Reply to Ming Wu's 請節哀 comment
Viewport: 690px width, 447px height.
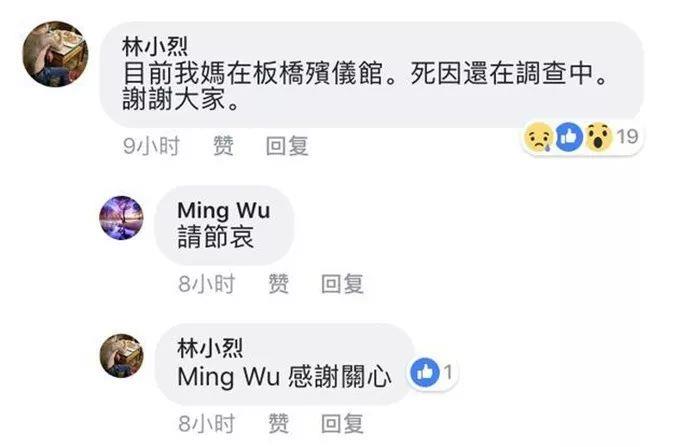pyautogui.click(x=342, y=284)
